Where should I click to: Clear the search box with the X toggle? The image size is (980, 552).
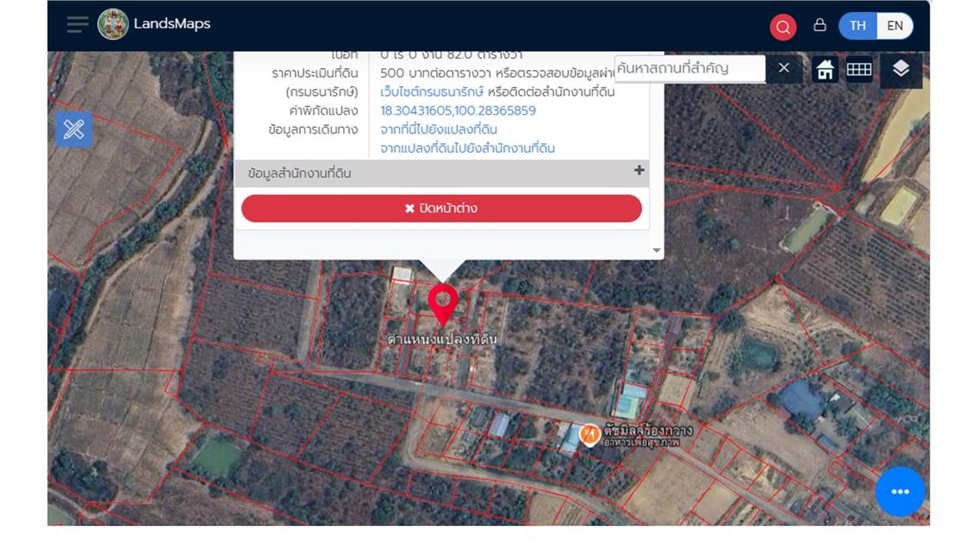[783, 70]
